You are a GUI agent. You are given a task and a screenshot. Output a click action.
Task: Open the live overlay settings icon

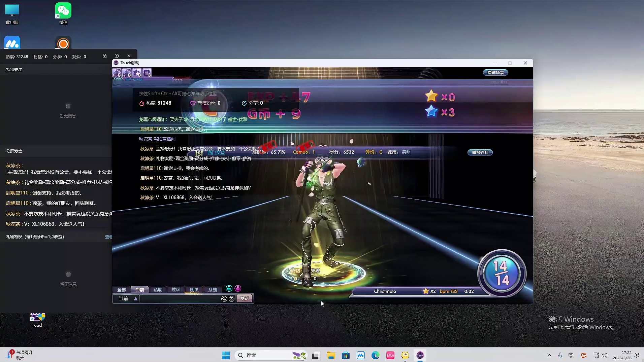click(x=117, y=56)
